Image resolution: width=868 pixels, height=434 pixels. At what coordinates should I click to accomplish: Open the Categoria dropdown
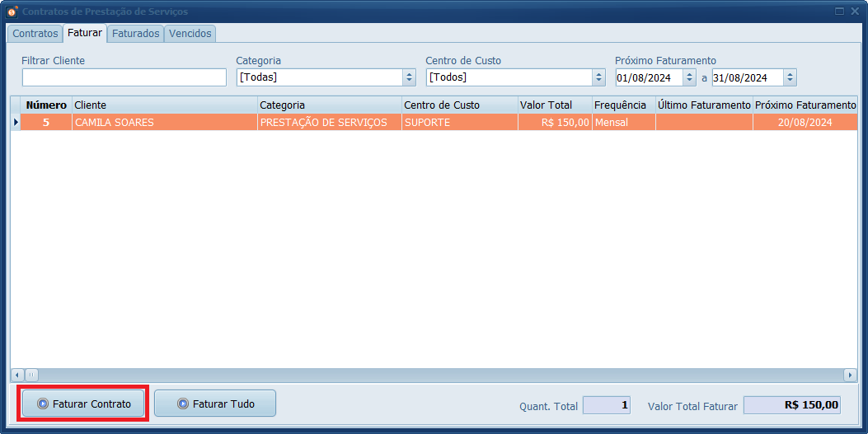[x=409, y=77]
